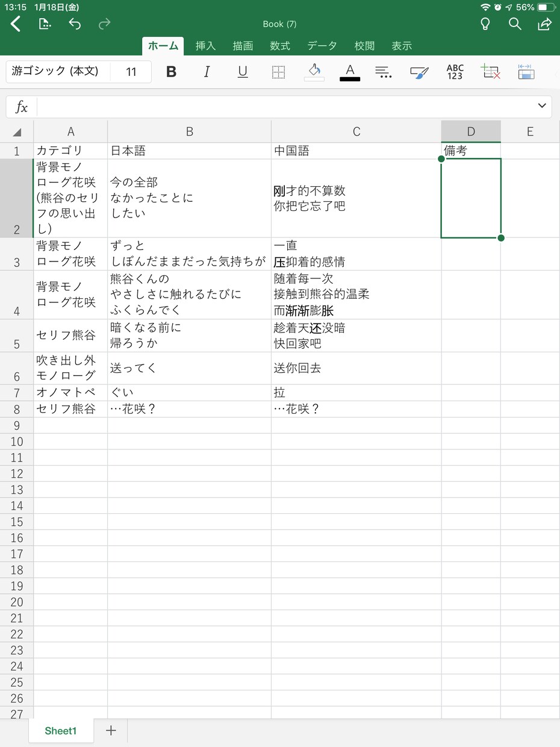Toggle underline formatting
560x747 pixels.
click(243, 72)
